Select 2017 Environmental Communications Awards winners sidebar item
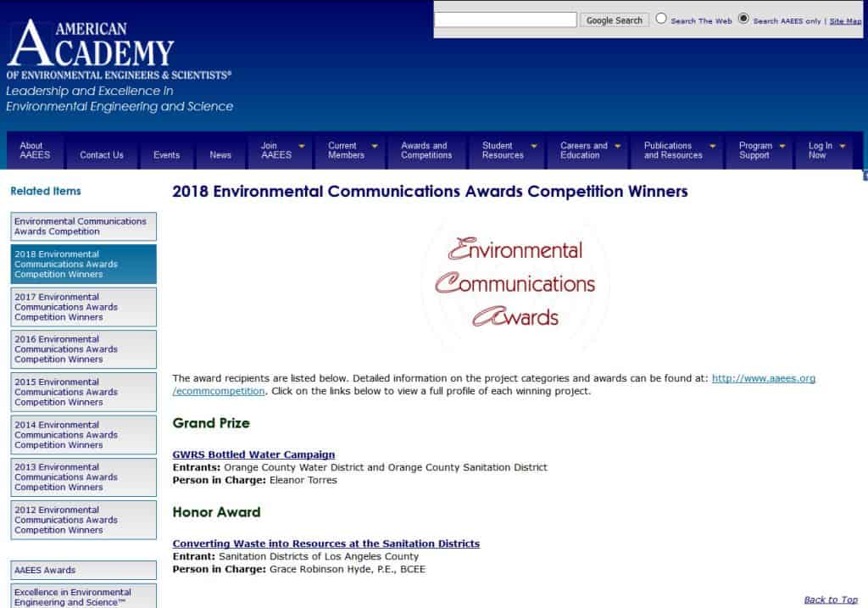 [83, 307]
